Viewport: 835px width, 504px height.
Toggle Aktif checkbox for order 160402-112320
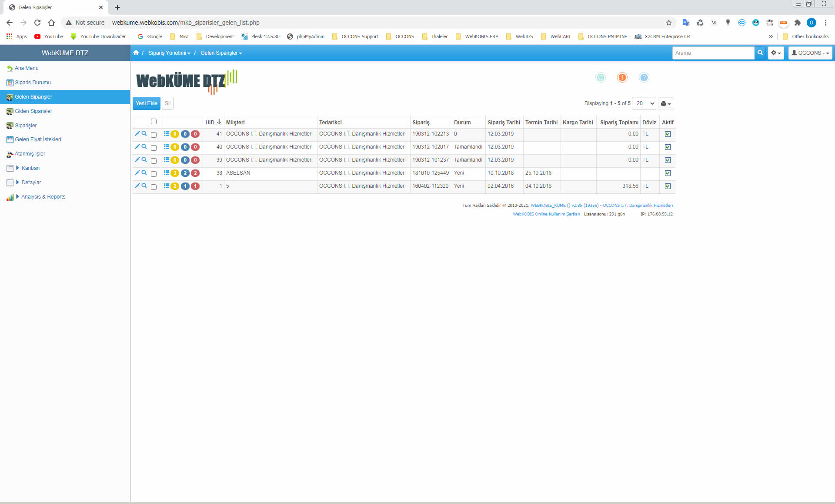point(668,186)
